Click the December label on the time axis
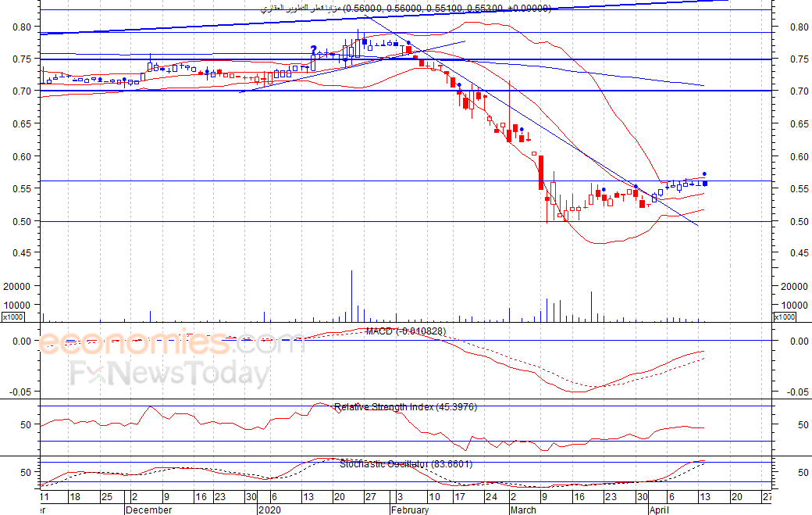This screenshot has width=812, height=515. (x=148, y=510)
